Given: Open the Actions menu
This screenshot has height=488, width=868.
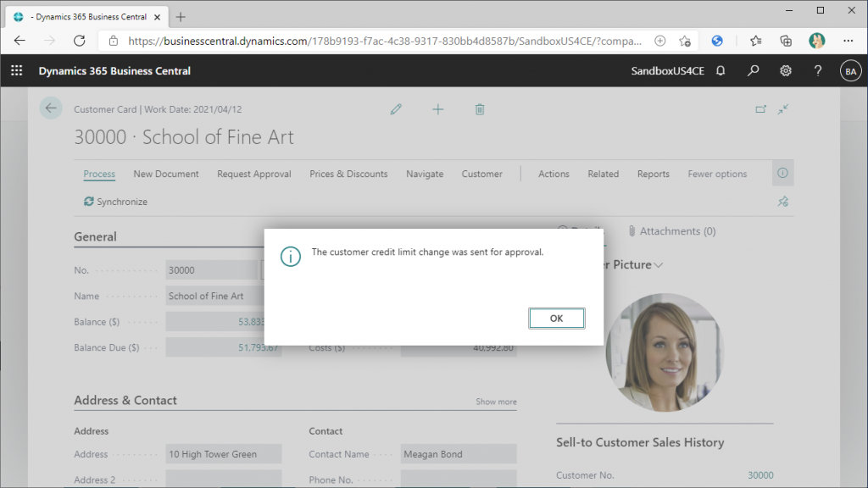Looking at the screenshot, I should click(x=554, y=174).
